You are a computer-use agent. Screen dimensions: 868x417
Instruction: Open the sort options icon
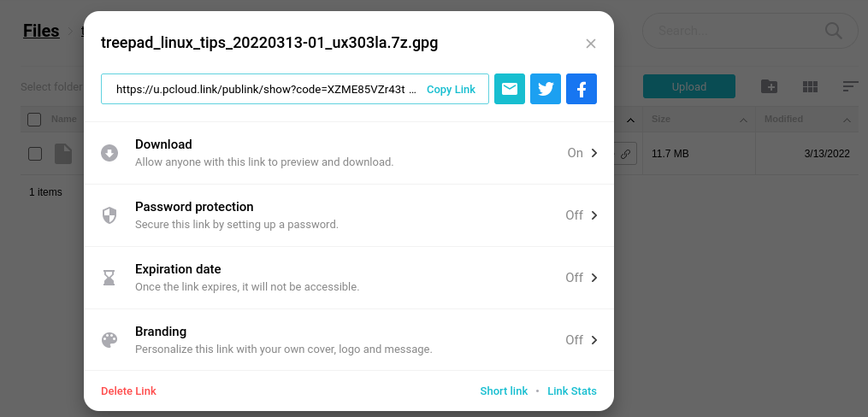[x=850, y=86]
